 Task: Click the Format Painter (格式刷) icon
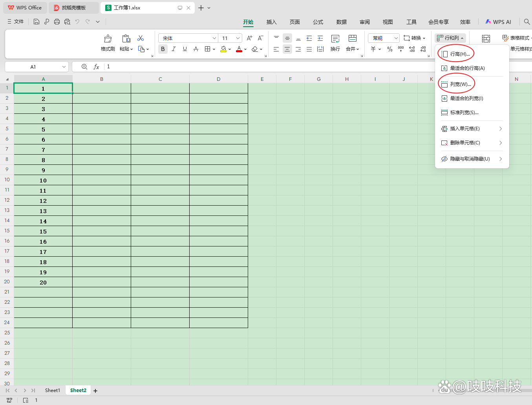pyautogui.click(x=108, y=39)
